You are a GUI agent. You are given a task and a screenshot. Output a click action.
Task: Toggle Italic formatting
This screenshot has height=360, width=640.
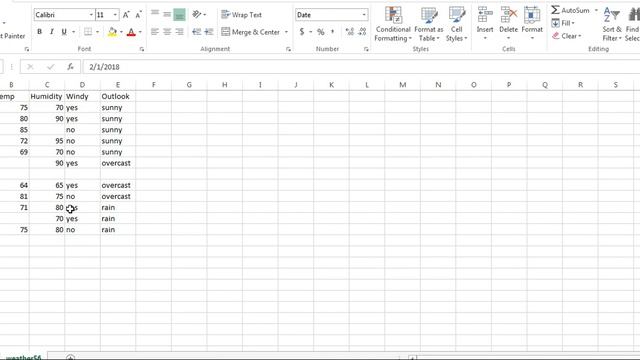(51, 32)
